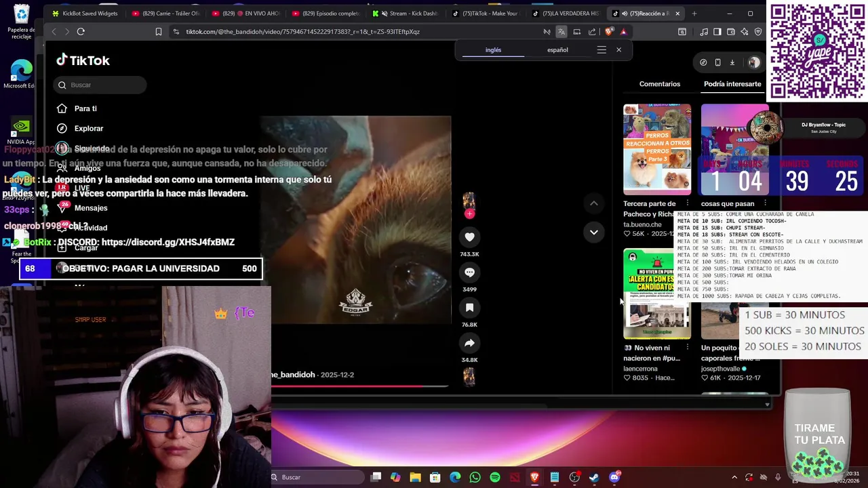Select inglés translation tab

pyautogui.click(x=493, y=49)
